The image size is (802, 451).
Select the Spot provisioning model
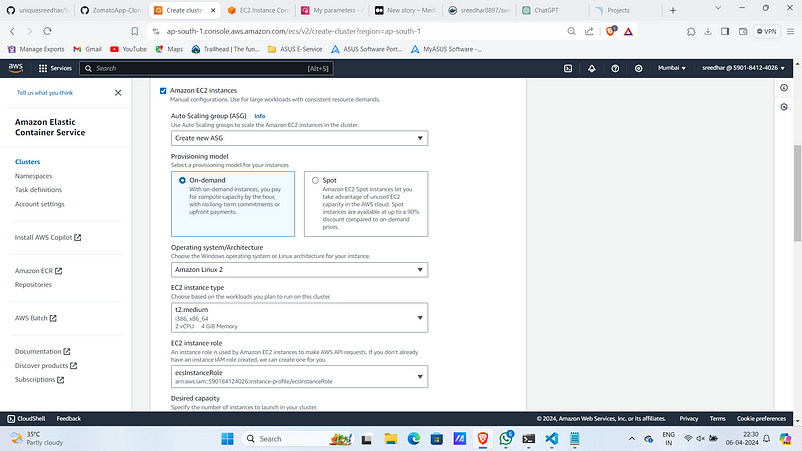click(315, 180)
